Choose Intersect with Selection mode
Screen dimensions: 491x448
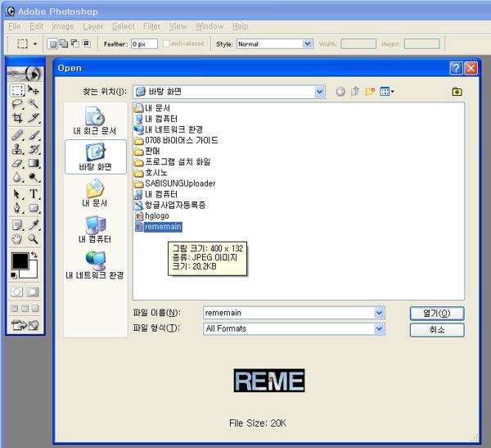point(86,43)
